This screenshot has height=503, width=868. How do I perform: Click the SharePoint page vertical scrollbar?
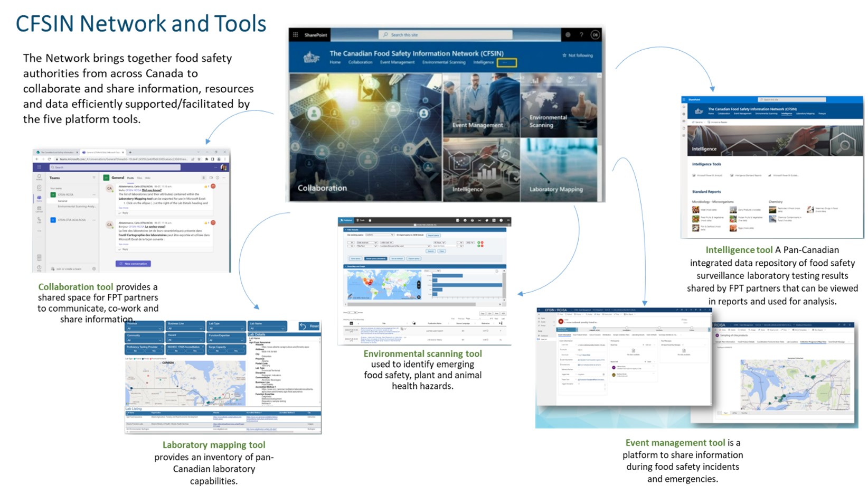tap(599, 137)
